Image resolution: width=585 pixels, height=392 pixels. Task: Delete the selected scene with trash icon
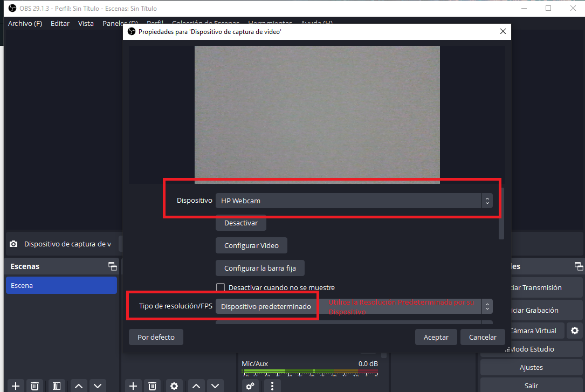pyautogui.click(x=35, y=386)
